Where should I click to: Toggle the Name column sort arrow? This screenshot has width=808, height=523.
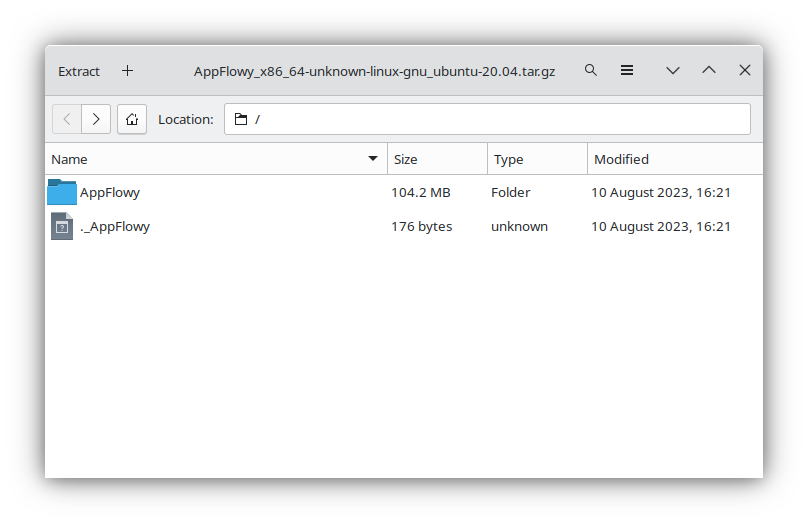pos(373,159)
